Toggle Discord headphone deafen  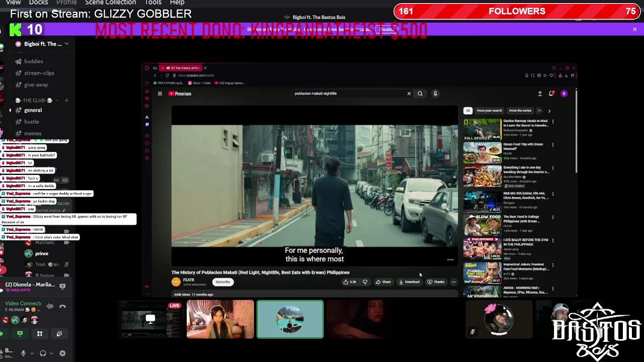pos(43,353)
